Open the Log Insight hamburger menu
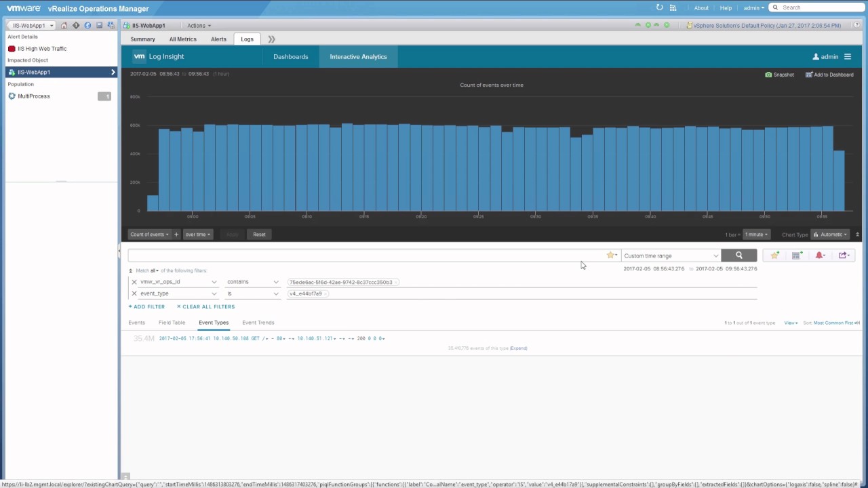This screenshot has height=488, width=868. coord(848,57)
